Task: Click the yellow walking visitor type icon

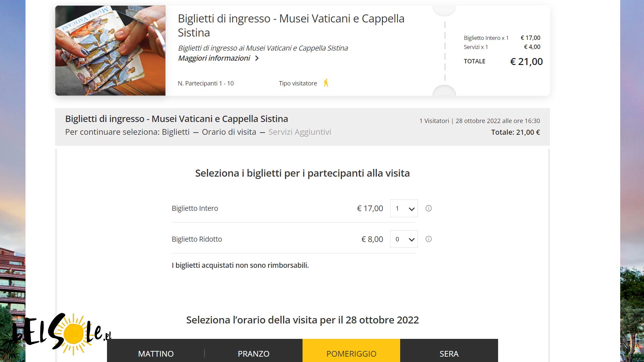Action: (x=326, y=83)
